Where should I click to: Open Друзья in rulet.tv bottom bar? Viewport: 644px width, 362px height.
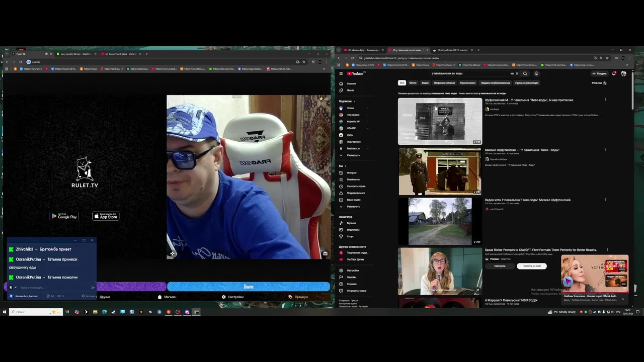point(104,297)
